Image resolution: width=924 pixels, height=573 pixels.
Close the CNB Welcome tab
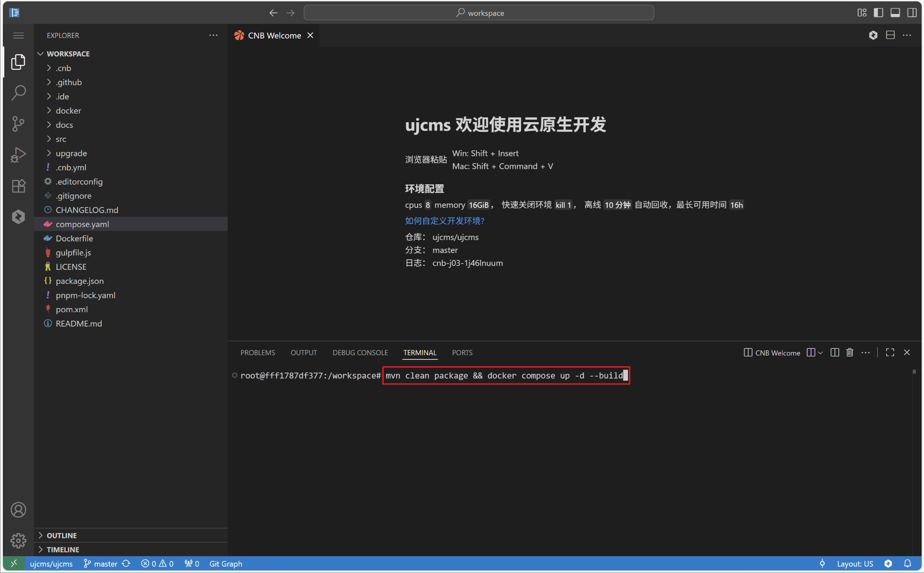[x=310, y=35]
